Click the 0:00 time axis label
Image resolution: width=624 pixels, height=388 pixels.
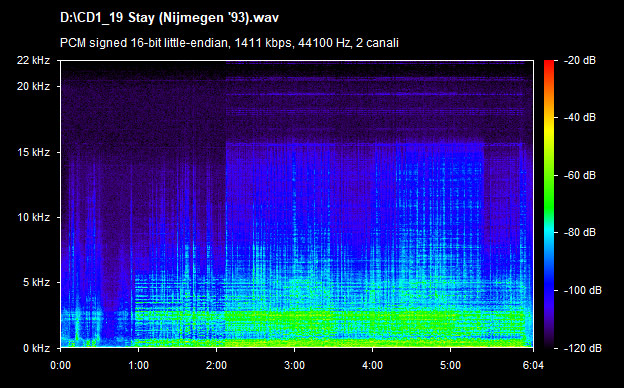pyautogui.click(x=61, y=365)
